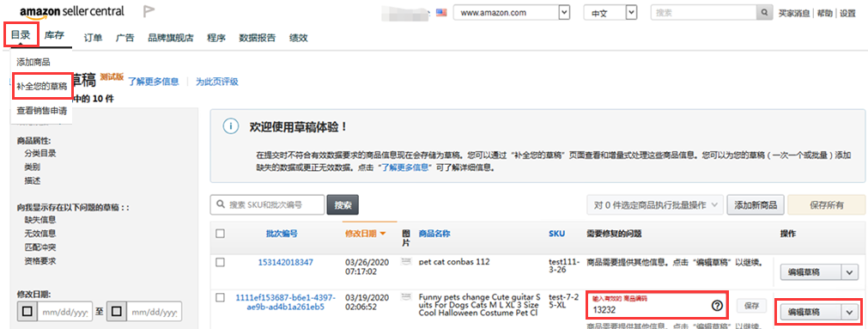Open the 了解更多信息 link near title
Viewport: 868px width, 329px height.
pos(154,82)
